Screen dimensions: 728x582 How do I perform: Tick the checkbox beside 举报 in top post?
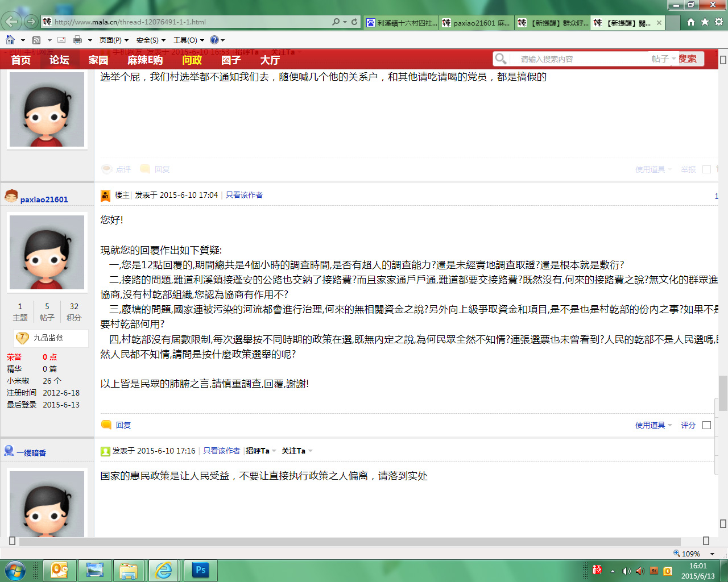[x=706, y=169]
